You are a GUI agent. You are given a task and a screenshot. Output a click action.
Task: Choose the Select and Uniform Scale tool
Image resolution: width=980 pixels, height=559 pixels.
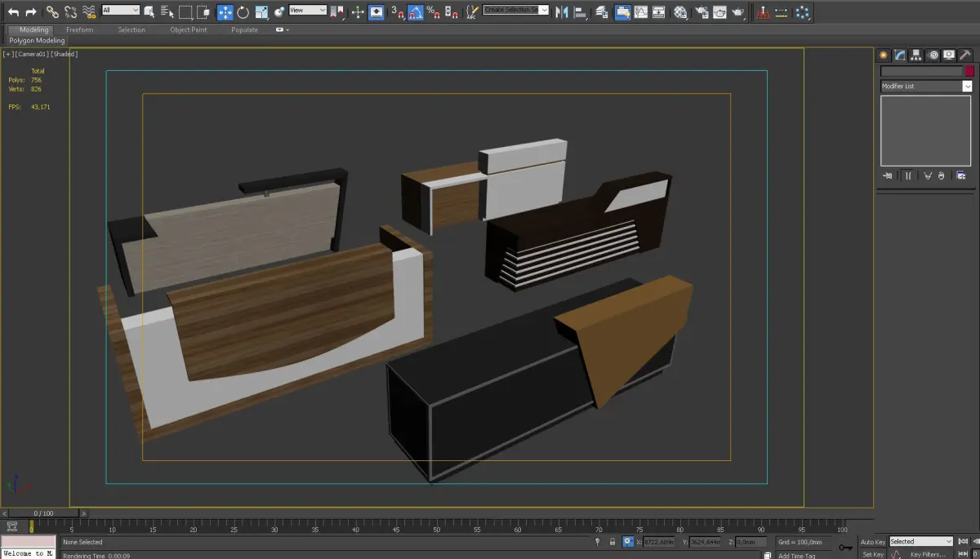tap(261, 12)
